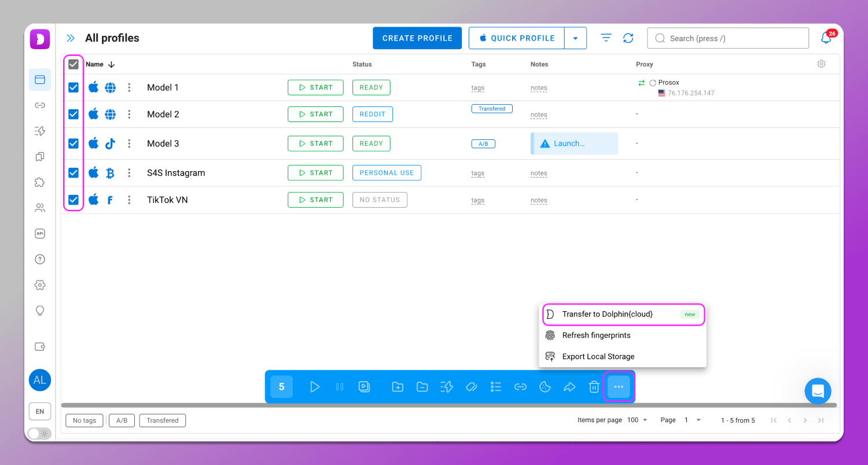This screenshot has height=465, width=868.
Task: Import cookies via the cookie icon in bulk toolbar
Action: point(545,386)
